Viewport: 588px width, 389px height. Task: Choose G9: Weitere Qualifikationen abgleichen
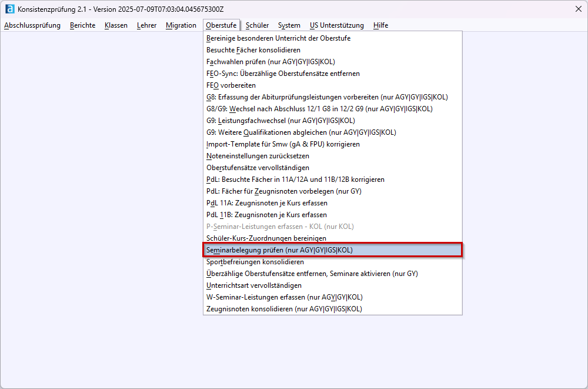333,132
